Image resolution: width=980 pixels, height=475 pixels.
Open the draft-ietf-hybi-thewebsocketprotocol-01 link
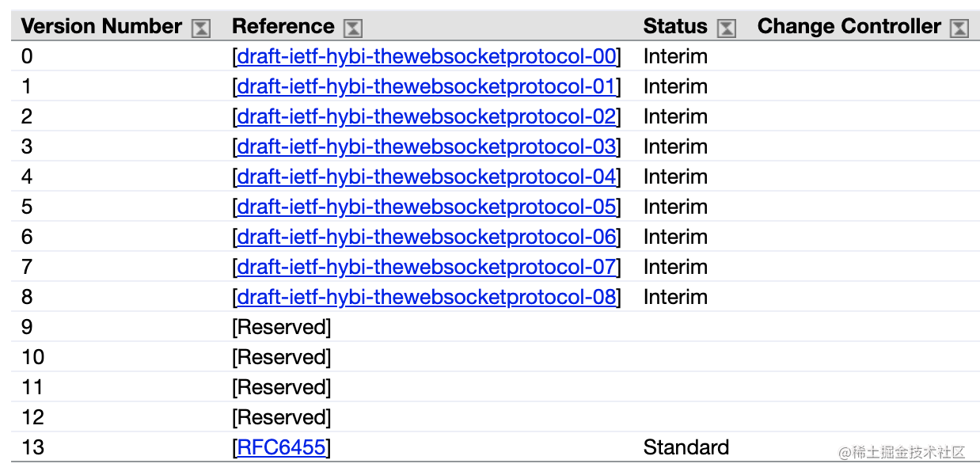[426, 86]
